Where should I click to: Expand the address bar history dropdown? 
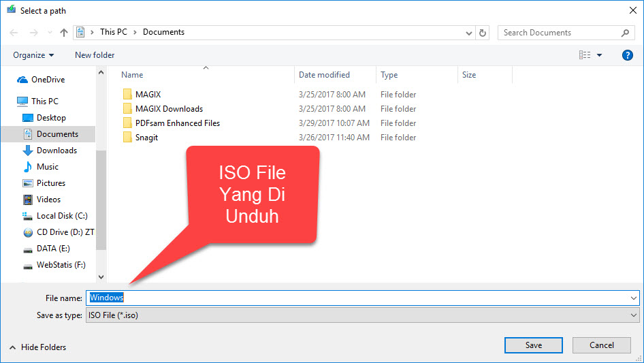pyautogui.click(x=469, y=33)
